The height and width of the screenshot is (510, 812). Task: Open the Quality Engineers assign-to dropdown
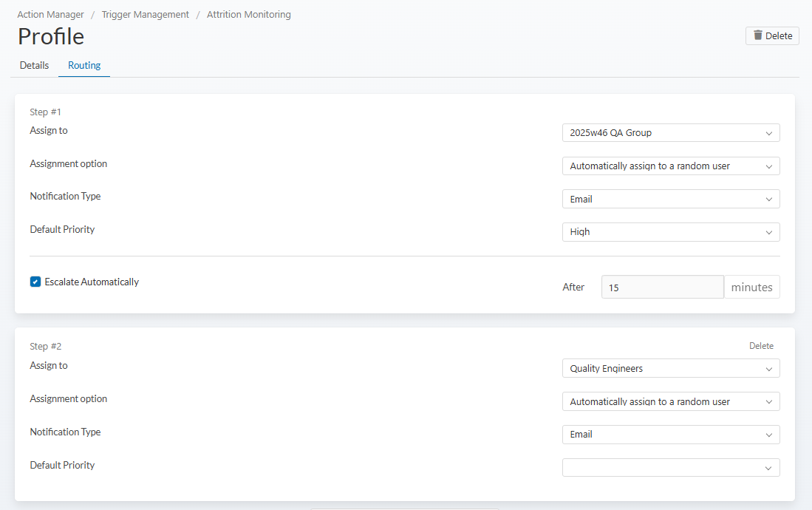(x=670, y=369)
